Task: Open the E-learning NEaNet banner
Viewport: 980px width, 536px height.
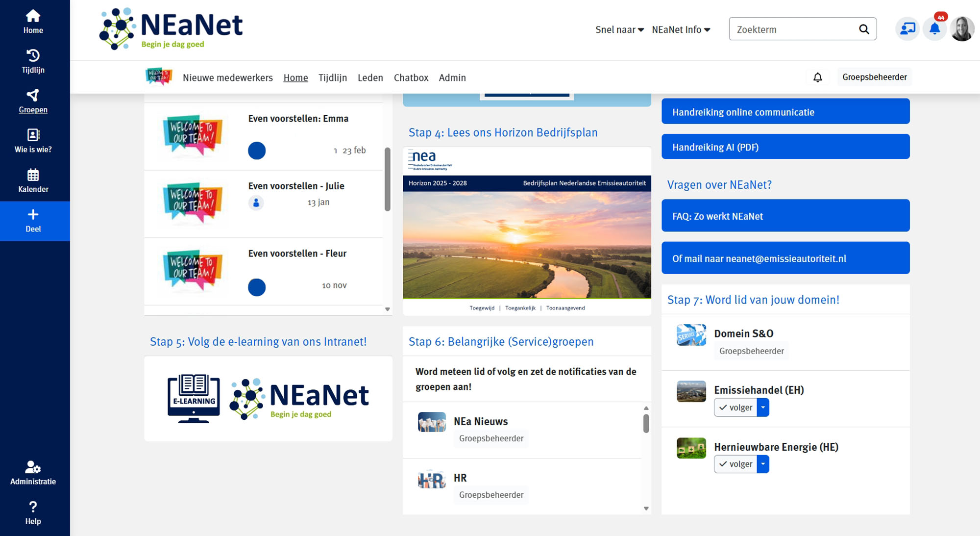Action: point(268,399)
